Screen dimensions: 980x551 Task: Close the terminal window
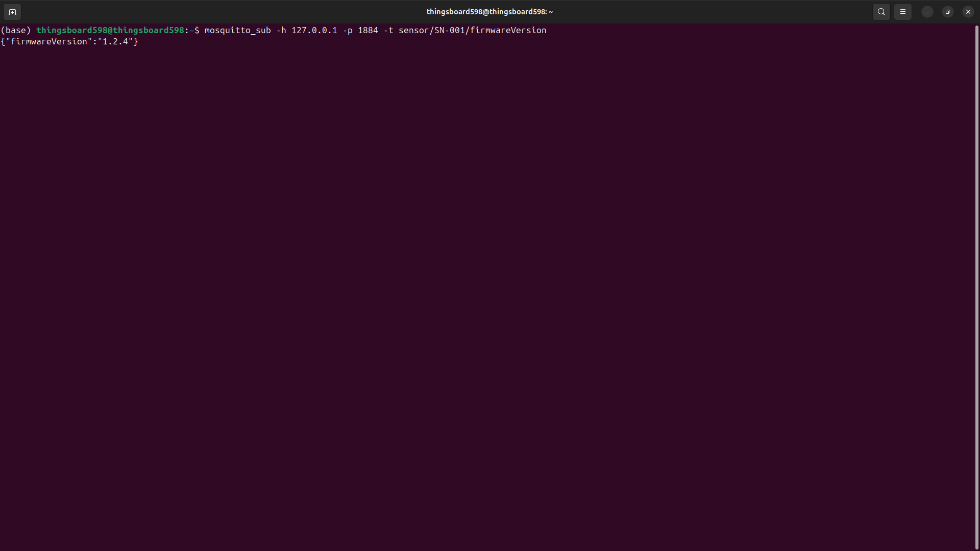point(968,12)
